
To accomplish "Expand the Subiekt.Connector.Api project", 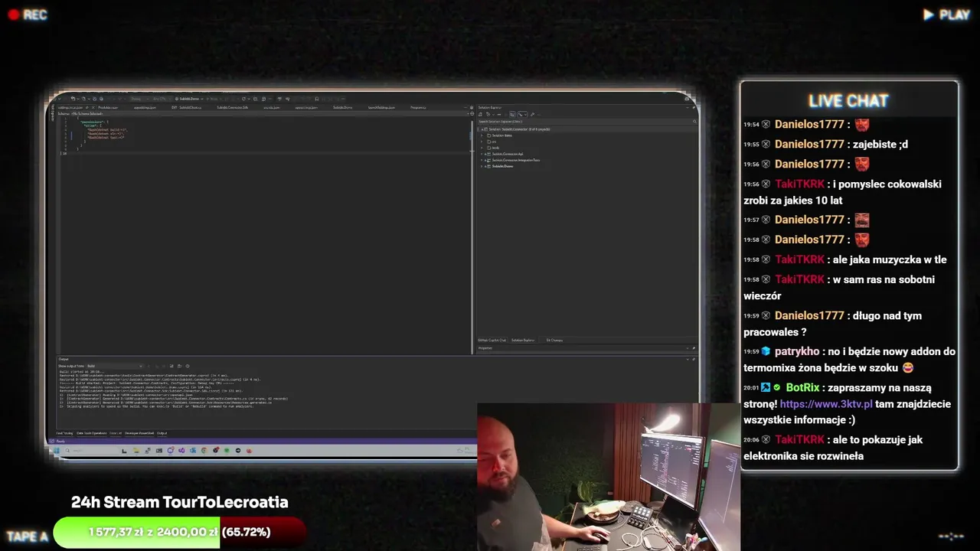I will click(x=482, y=154).
